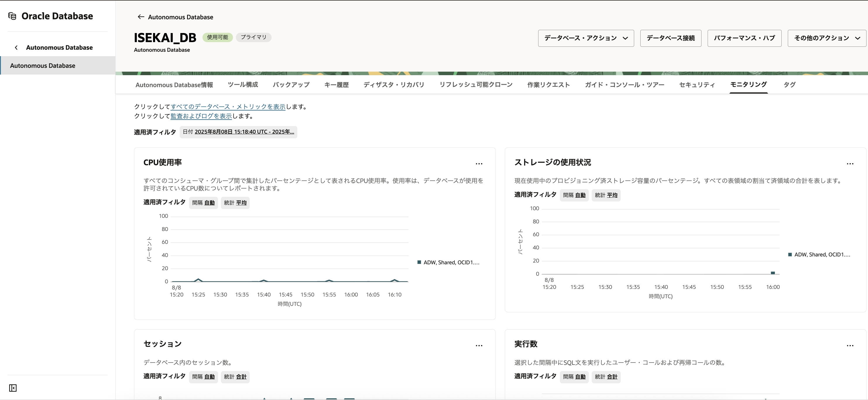This screenshot has width=868, height=400.
Task: Change the 間隔 自動 interval on CPU chart
Action: pos(209,203)
